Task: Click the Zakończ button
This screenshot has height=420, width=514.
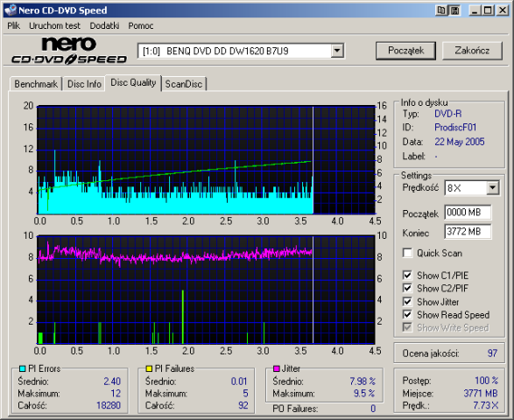Action: click(472, 51)
